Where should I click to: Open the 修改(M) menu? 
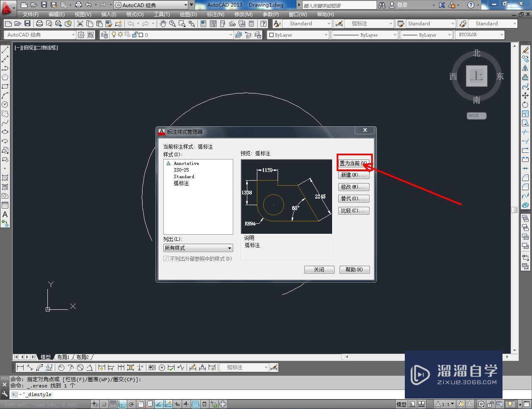click(243, 14)
